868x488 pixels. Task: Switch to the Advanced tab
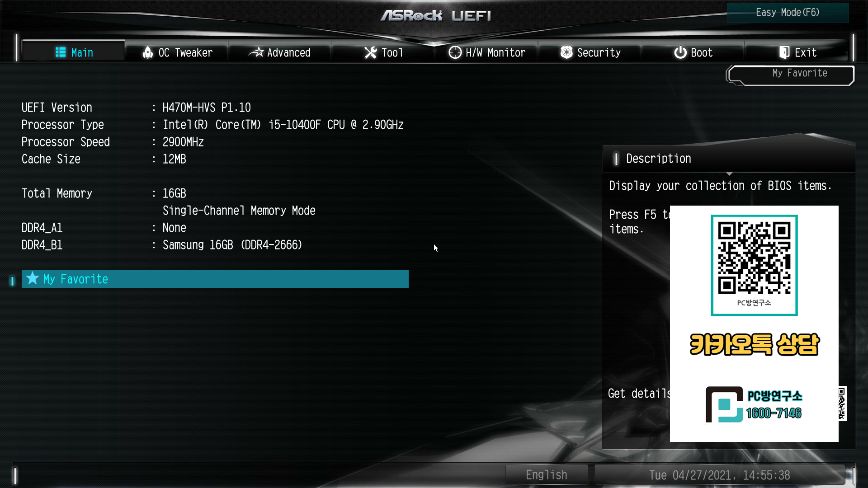288,52
